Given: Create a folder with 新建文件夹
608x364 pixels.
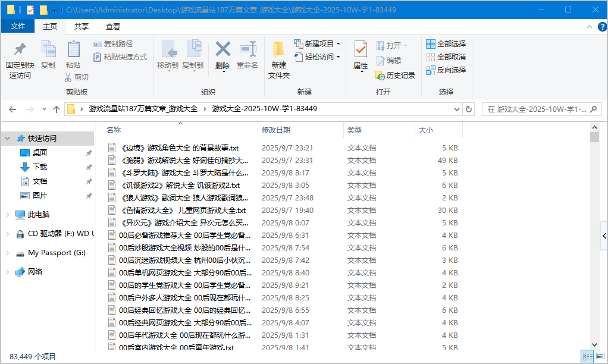Looking at the screenshot, I should (x=278, y=59).
